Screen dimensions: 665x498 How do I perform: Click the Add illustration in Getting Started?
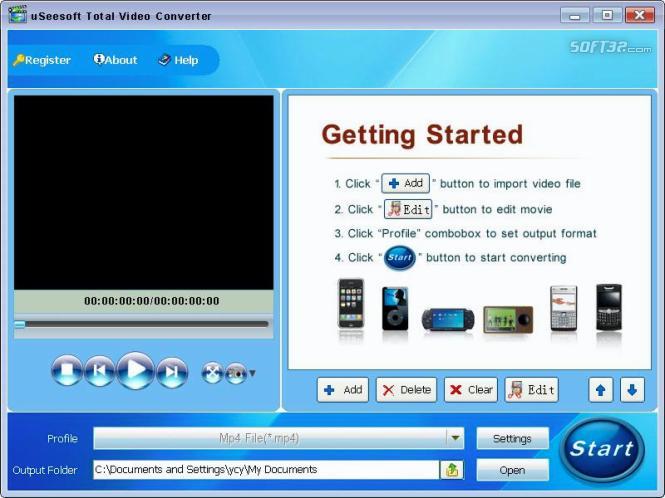405,183
